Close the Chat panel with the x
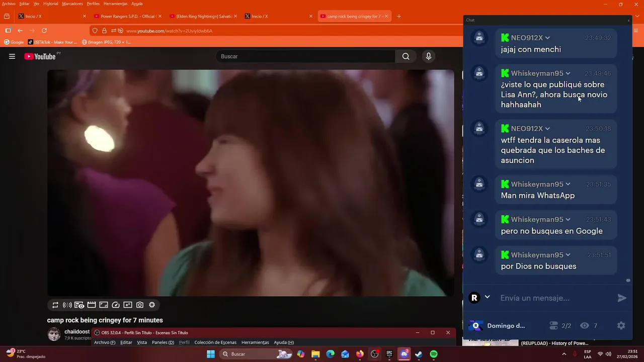The image size is (644, 362). tap(628, 20)
